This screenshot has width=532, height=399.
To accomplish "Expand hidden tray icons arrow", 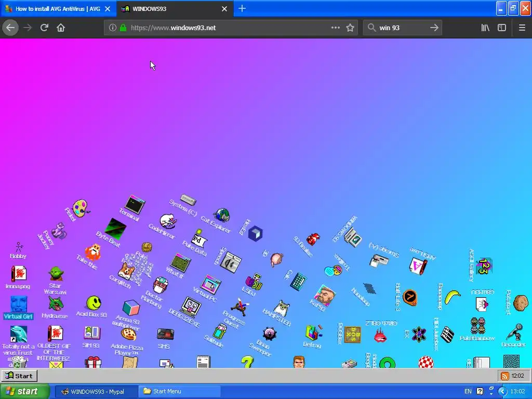I will tap(502, 392).
